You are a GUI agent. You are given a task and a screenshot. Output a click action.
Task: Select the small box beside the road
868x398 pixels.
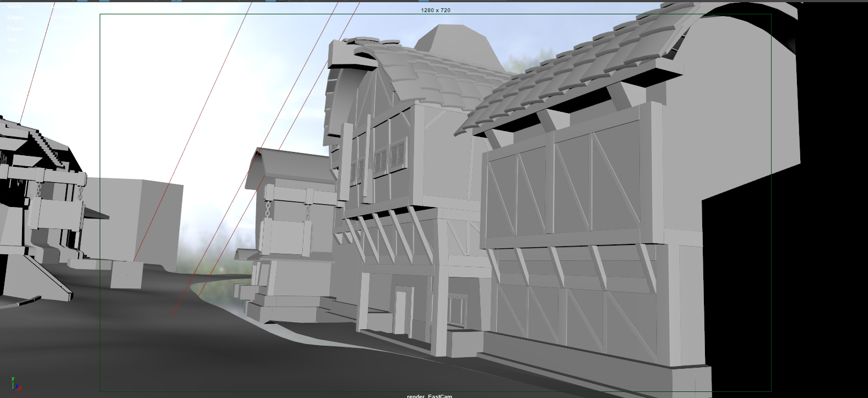126,274
